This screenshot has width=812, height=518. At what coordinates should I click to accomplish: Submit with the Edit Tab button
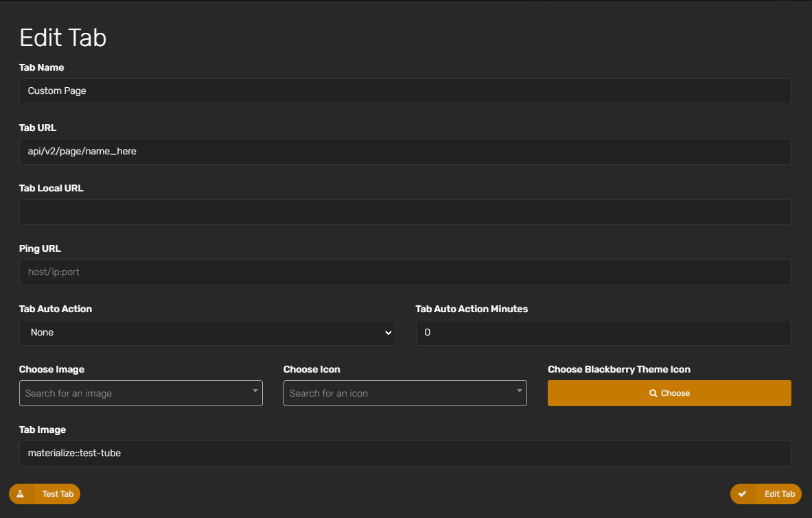(x=766, y=494)
